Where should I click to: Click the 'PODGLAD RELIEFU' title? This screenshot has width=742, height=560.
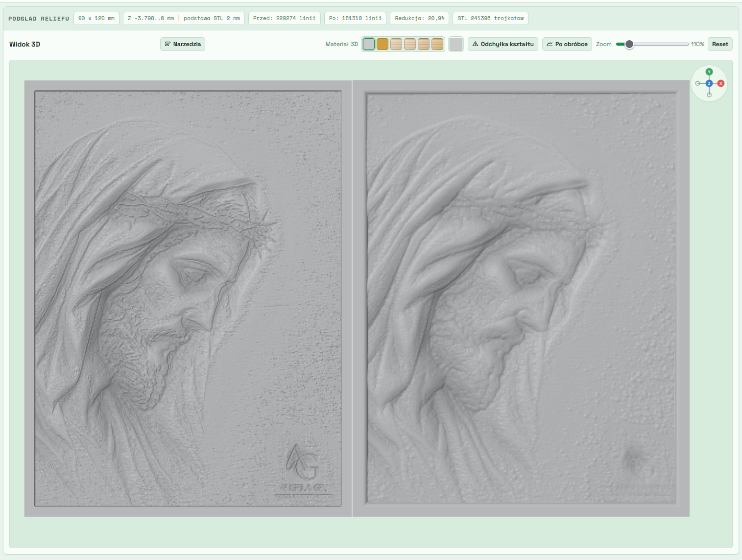39,19
